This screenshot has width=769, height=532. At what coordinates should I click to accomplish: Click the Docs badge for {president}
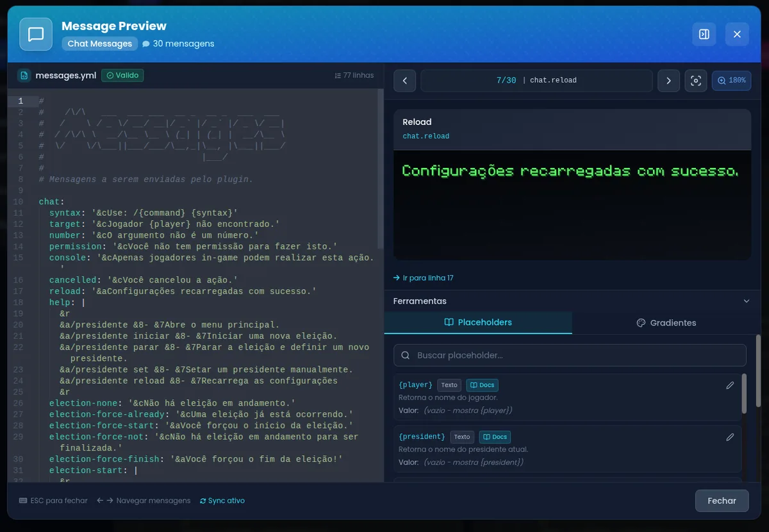[495, 437]
